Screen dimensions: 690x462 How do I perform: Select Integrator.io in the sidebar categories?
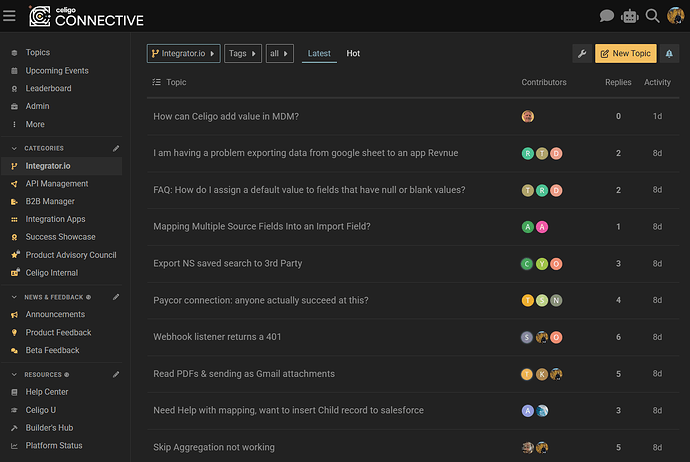click(62, 166)
